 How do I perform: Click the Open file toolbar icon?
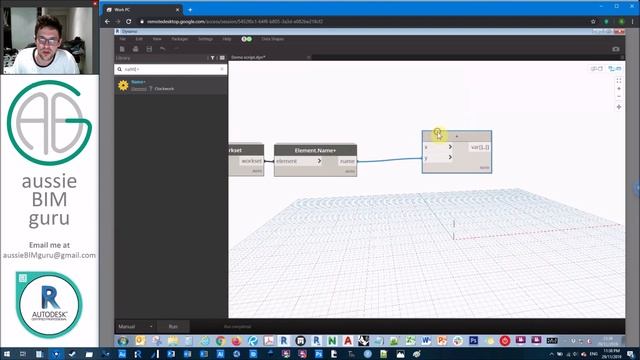pos(136,49)
